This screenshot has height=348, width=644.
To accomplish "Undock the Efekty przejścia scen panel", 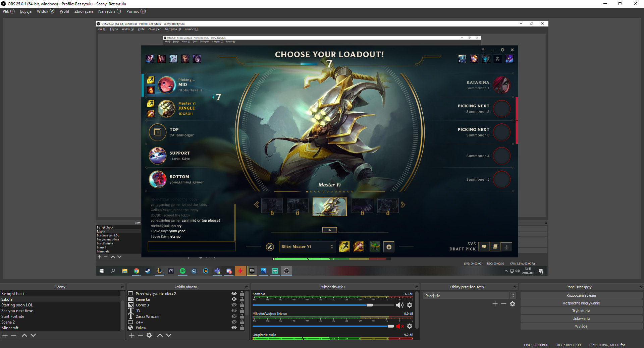I will 515,287.
